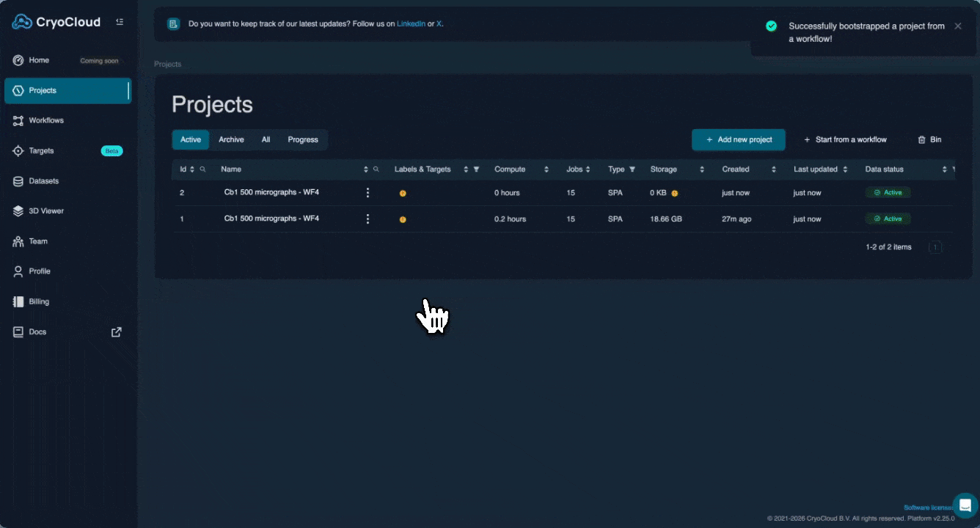Switch to the Archive tab
This screenshot has height=528, width=980.
[x=231, y=139]
